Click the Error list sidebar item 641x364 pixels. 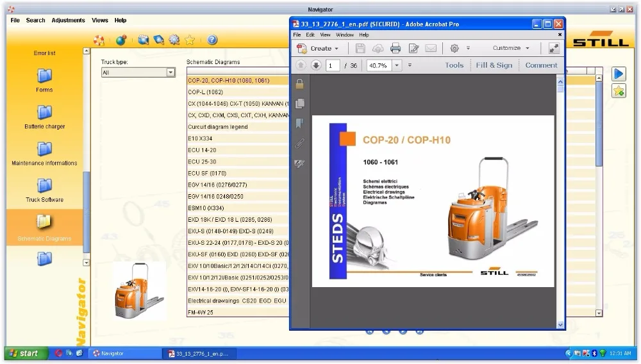click(x=45, y=53)
